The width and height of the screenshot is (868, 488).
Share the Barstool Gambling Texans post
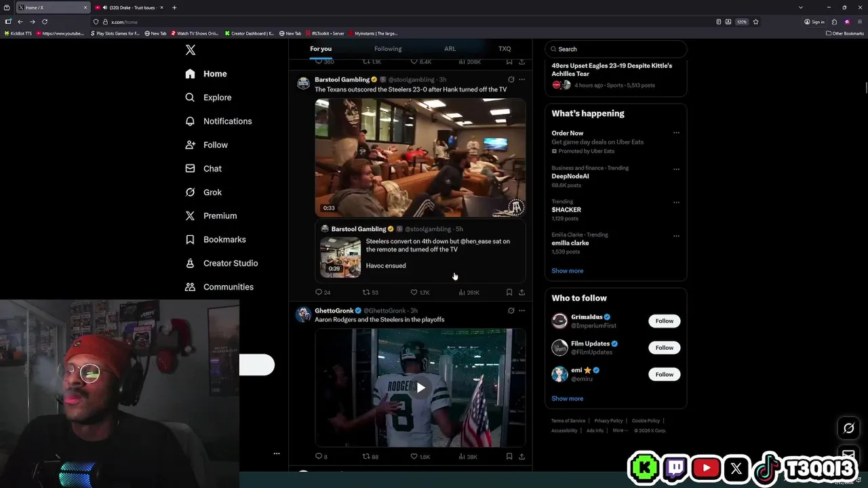pos(521,293)
